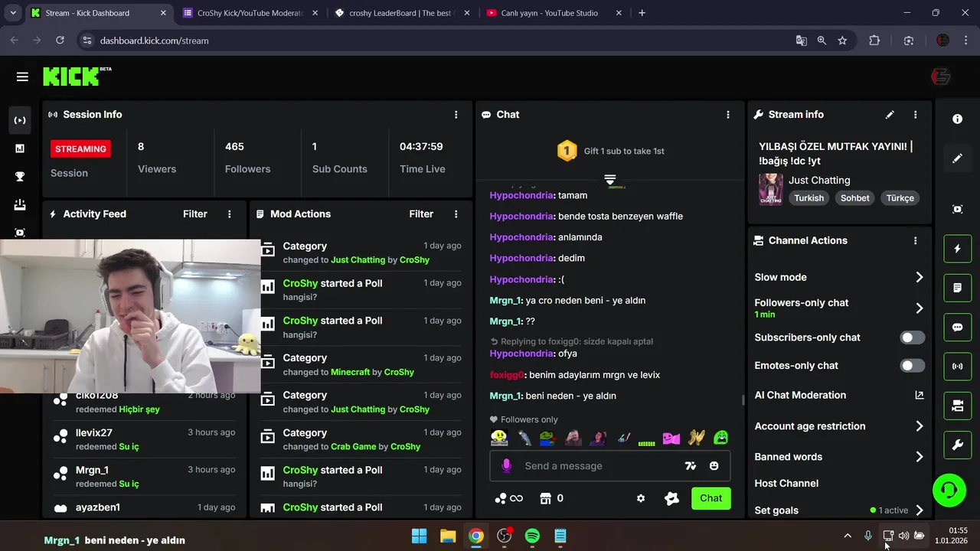Screen dimensions: 980x551
Task: Toggle the wrench widget icon in right rail
Action: coord(957,445)
